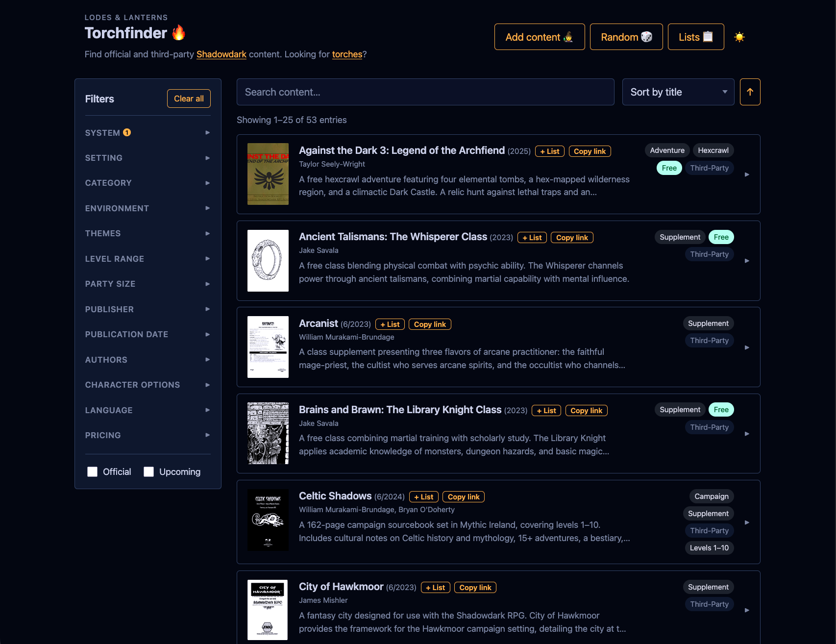Click the Search content field
The height and width of the screenshot is (644, 836).
(x=425, y=92)
